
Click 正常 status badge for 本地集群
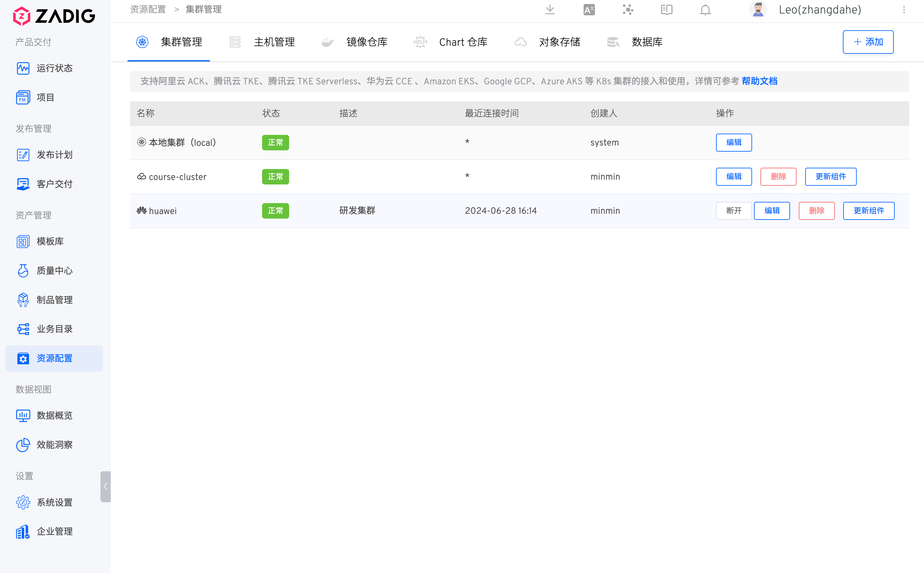pyautogui.click(x=275, y=143)
